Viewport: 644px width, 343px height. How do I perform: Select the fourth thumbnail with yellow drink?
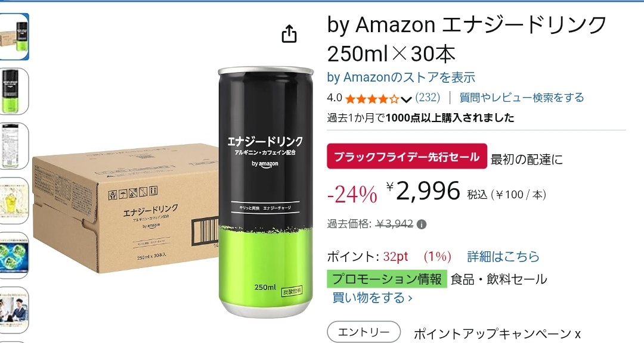(14, 201)
